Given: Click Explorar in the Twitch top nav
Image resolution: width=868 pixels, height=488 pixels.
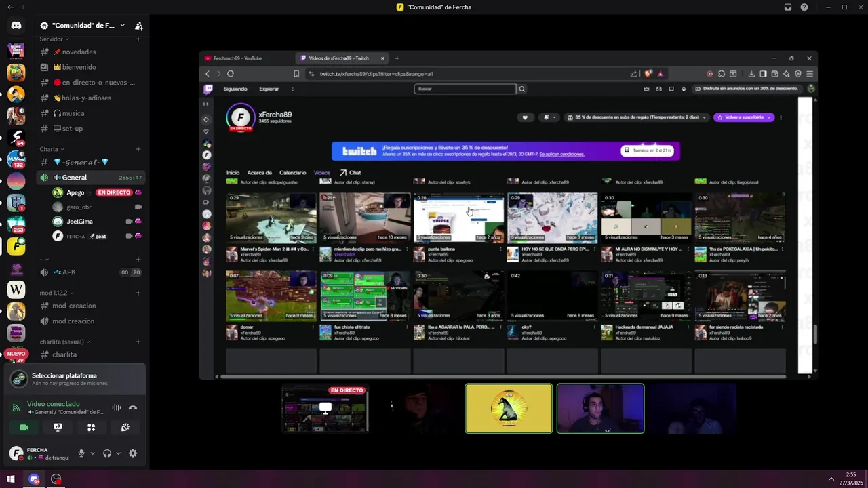Looking at the screenshot, I should click(x=269, y=89).
